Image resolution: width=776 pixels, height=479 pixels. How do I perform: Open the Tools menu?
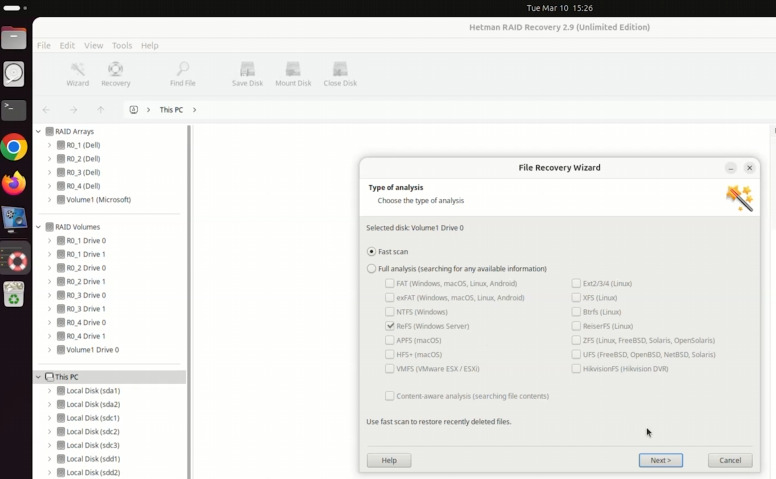coord(122,46)
